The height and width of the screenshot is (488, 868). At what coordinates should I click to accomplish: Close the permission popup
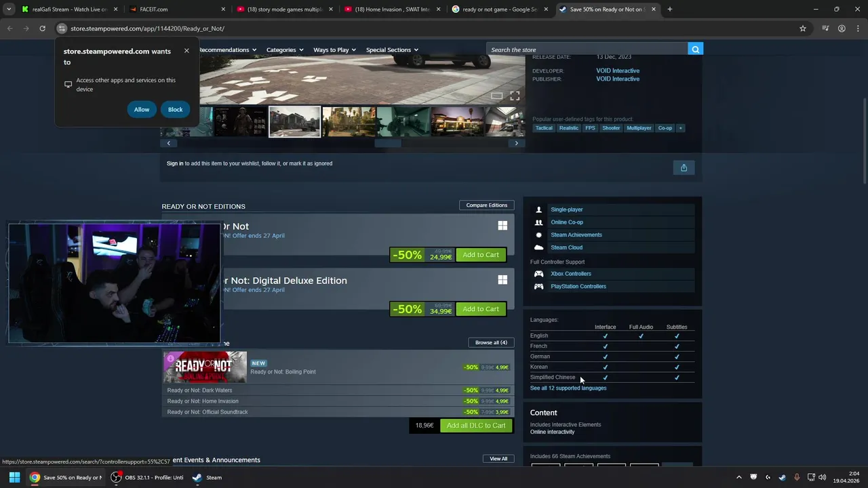click(x=186, y=51)
